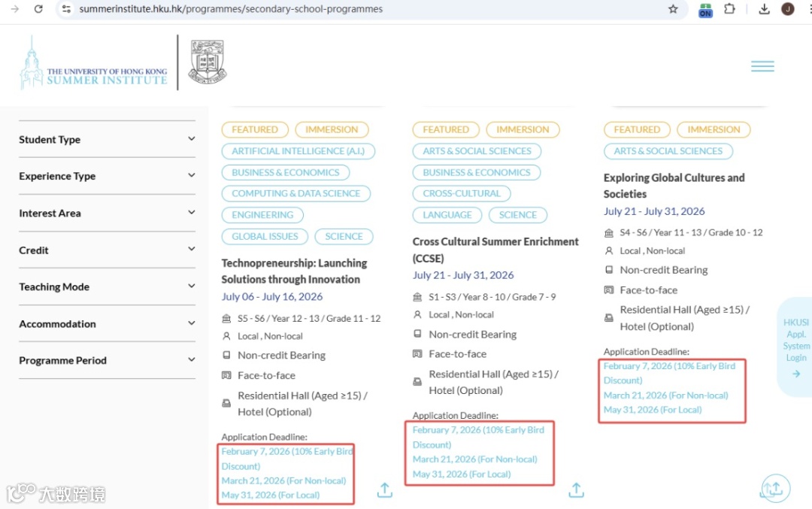The height and width of the screenshot is (509, 812).
Task: Click Global Cultures July 21 - July 31, 2026 date
Action: tap(654, 211)
